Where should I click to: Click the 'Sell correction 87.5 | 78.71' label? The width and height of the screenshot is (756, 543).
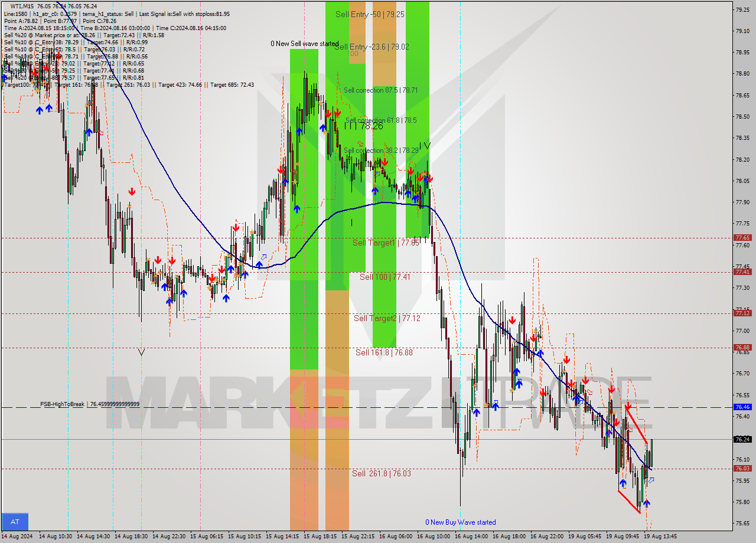coord(380,90)
